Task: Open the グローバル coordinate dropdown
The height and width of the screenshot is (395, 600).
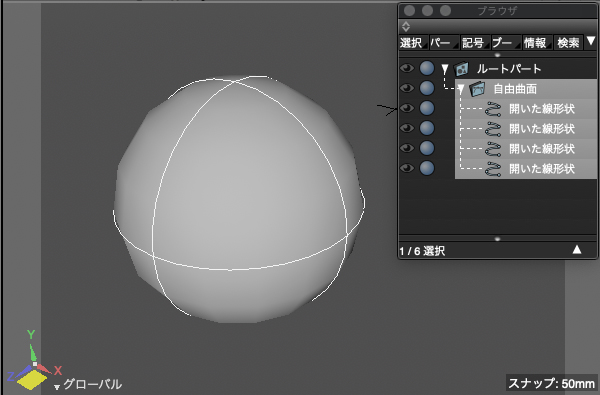Action: point(88,384)
